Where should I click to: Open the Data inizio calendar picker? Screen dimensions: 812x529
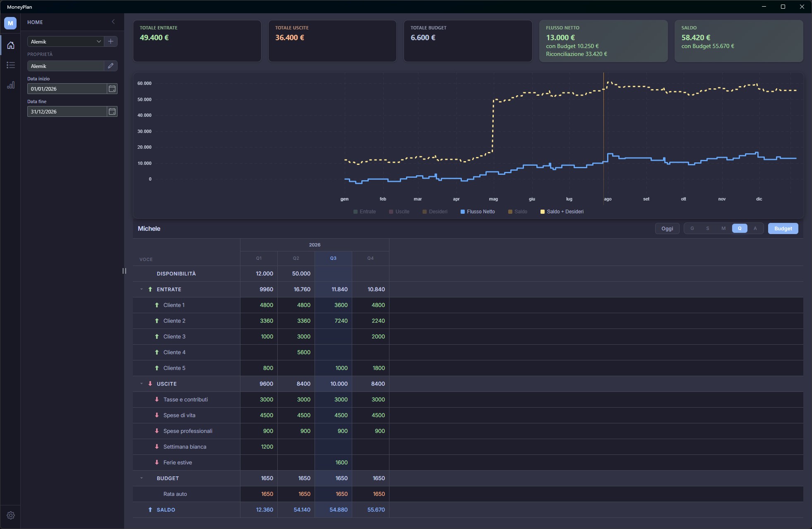(112, 89)
